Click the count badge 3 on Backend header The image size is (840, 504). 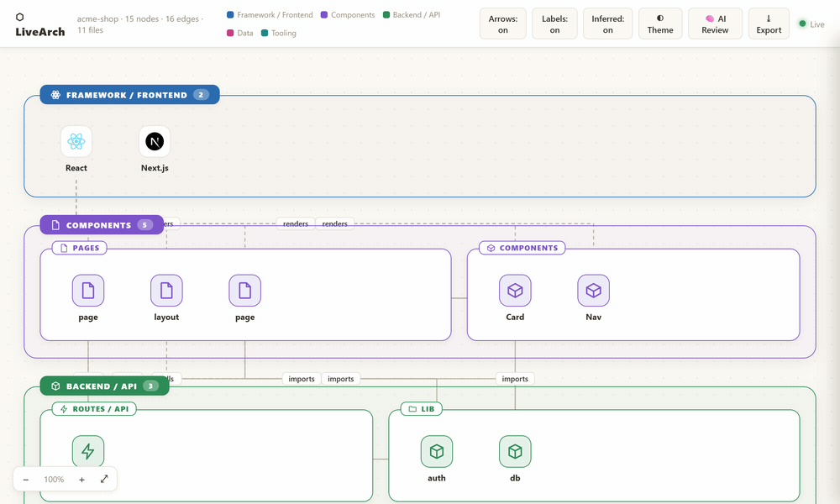[150, 386]
